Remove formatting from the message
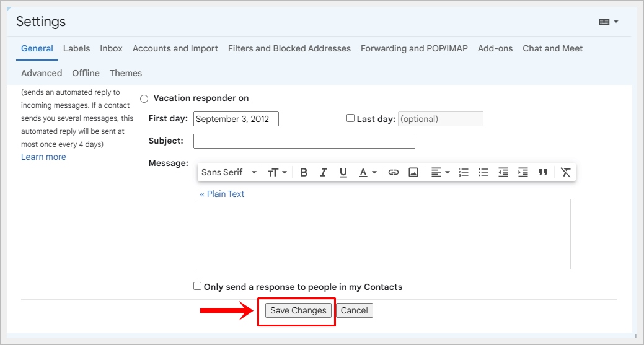 point(565,172)
